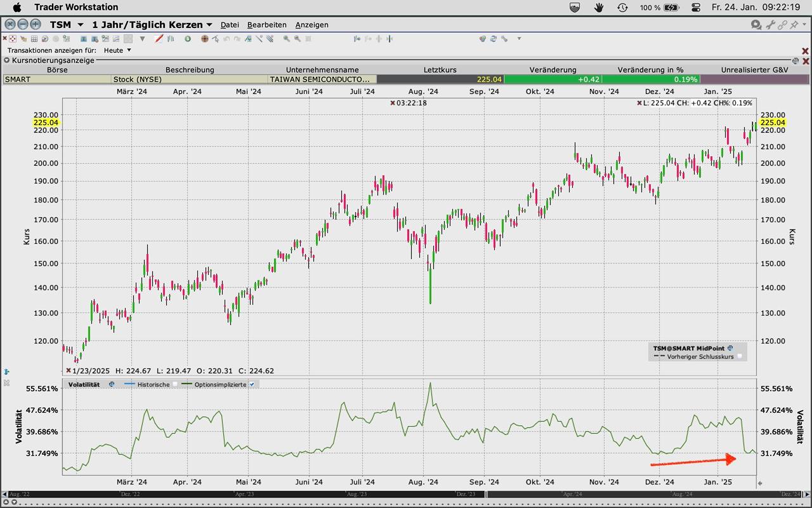Click the Letztkurs column header
Viewport: 812px width, 508px height.
click(x=440, y=70)
